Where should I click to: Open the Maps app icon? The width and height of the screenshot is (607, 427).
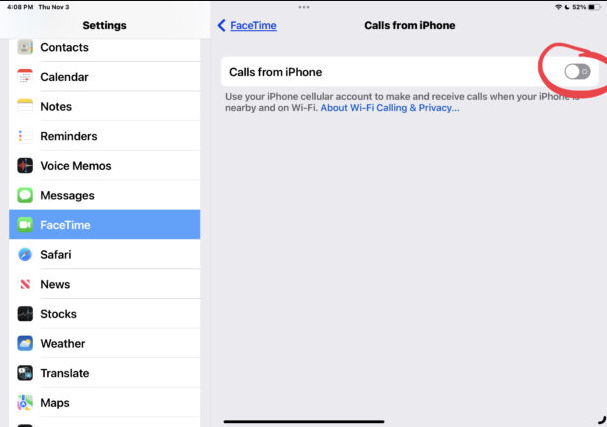coord(25,403)
